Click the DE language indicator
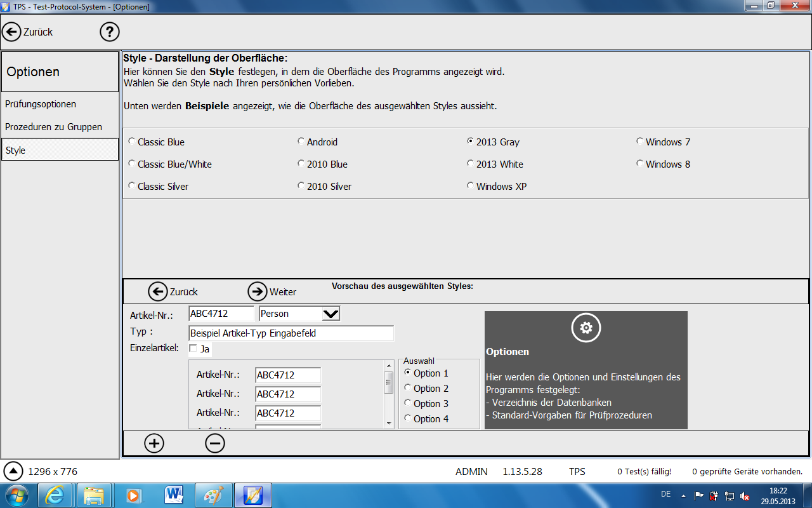 (665, 494)
